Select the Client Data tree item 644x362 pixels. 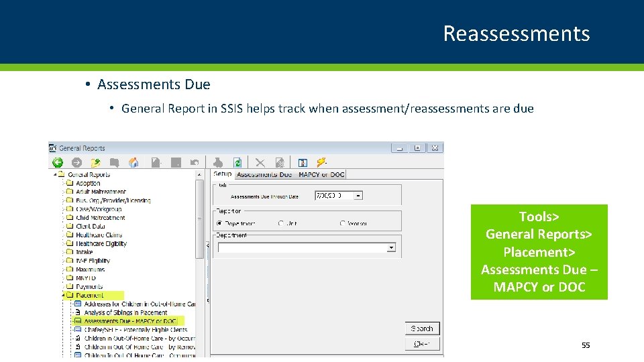pyautogui.click(x=91, y=227)
